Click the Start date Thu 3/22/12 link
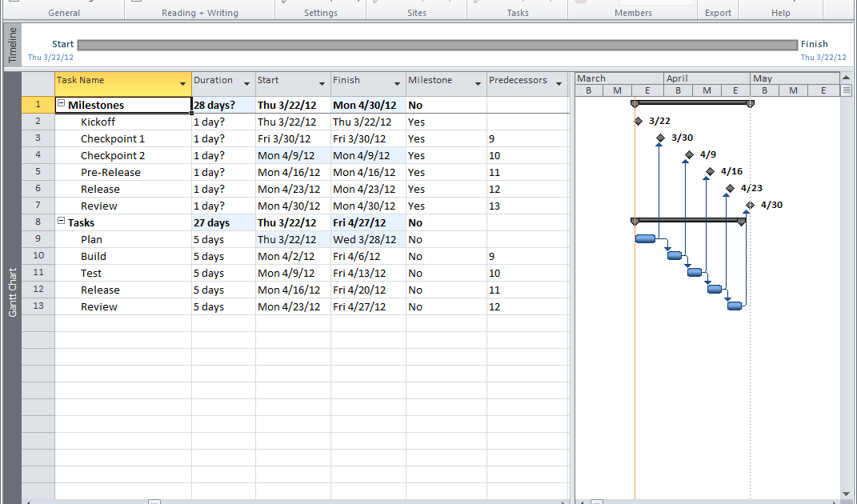857x504 pixels. (50, 57)
